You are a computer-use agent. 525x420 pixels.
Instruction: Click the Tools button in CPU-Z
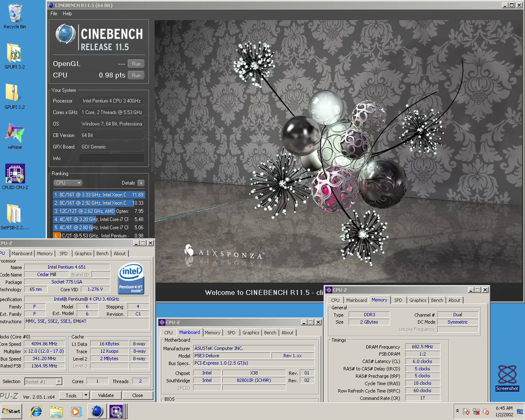(71, 395)
